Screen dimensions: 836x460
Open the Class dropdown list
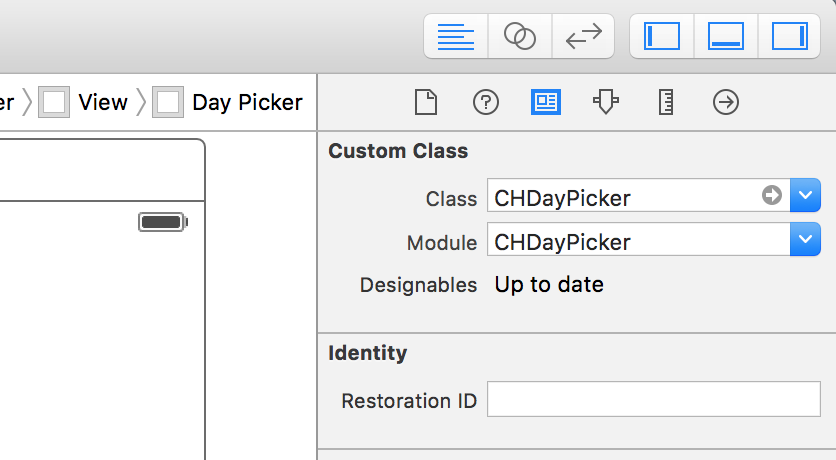tap(805, 195)
